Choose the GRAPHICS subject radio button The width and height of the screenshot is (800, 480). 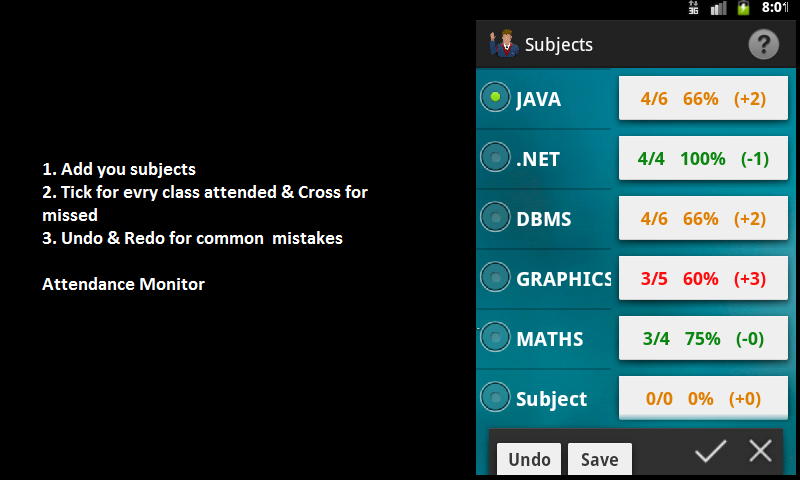[495, 277]
